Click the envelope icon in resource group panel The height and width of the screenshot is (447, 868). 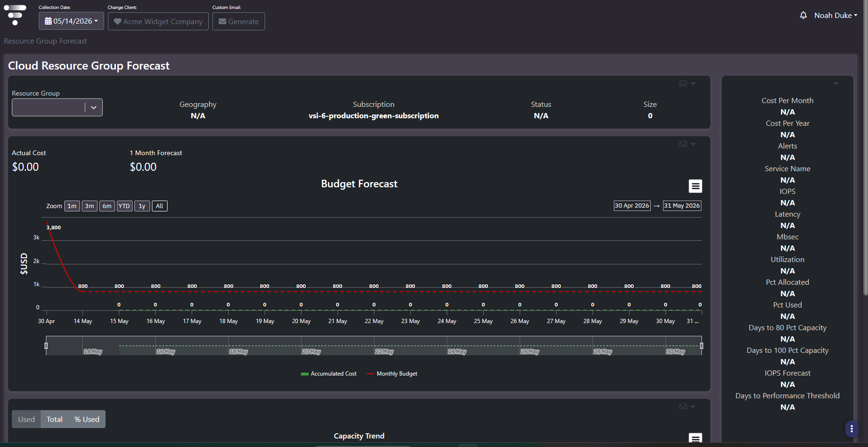click(683, 83)
